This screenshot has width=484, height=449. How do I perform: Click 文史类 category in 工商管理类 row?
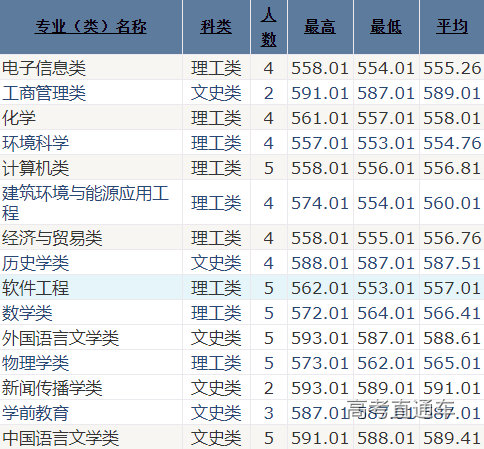216,93
